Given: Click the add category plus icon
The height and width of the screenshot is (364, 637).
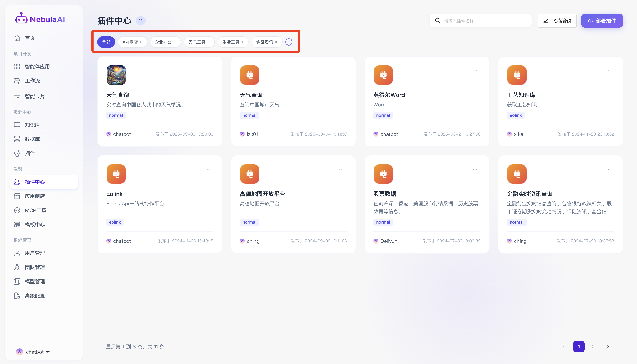Looking at the screenshot, I should point(289,42).
